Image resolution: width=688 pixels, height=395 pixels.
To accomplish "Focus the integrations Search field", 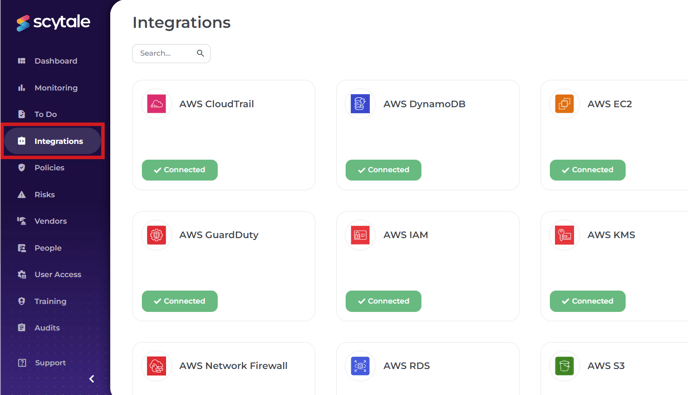I will coord(171,54).
